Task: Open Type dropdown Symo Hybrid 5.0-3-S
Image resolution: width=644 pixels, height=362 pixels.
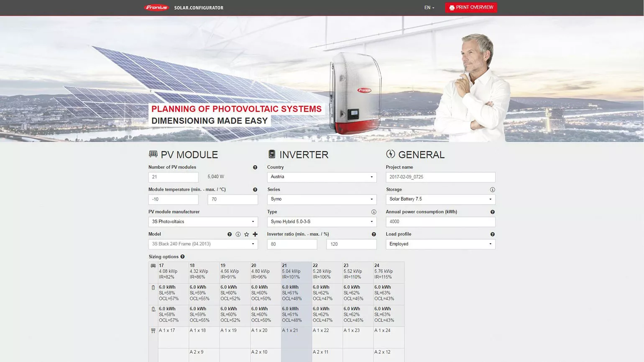Action: point(322,222)
